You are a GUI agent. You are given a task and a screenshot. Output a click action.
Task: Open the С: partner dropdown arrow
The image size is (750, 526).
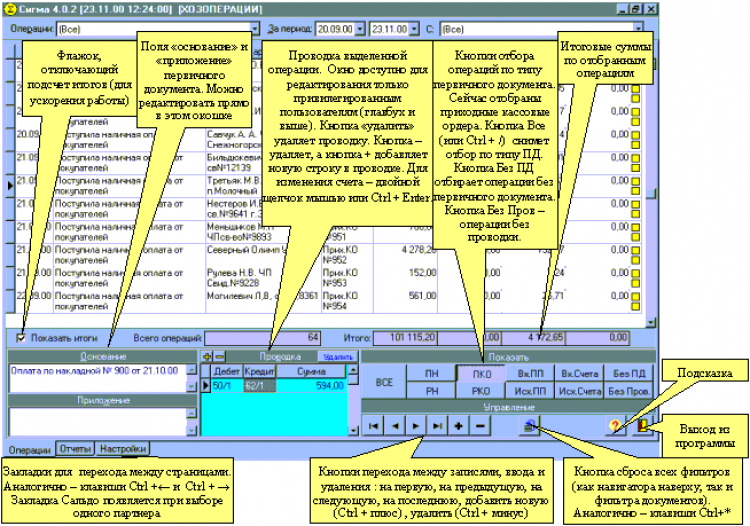tap(638, 29)
